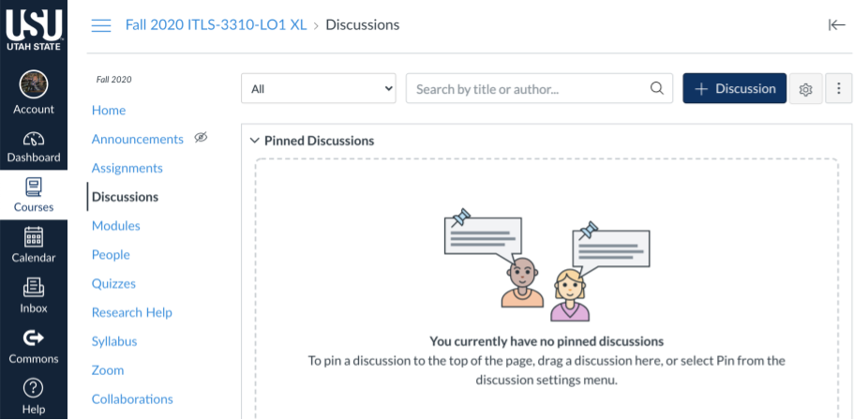Collapse the right-side panel arrow
868x420 pixels.
click(836, 25)
